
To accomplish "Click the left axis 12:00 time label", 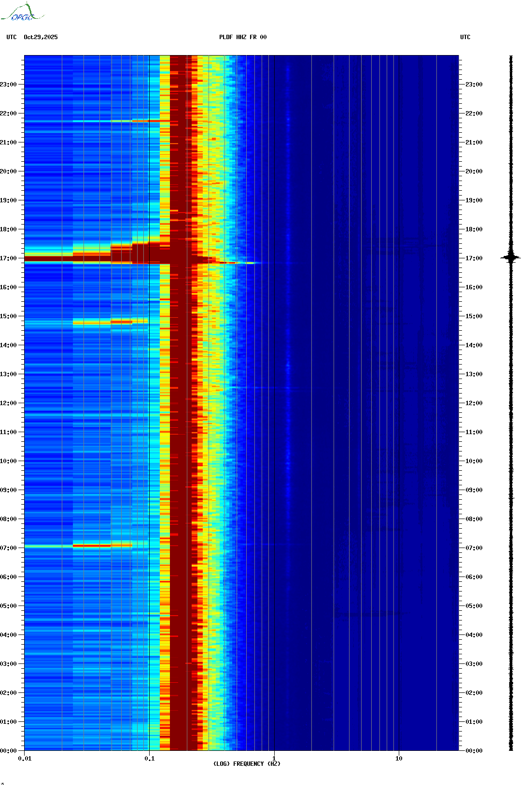I will [8, 403].
